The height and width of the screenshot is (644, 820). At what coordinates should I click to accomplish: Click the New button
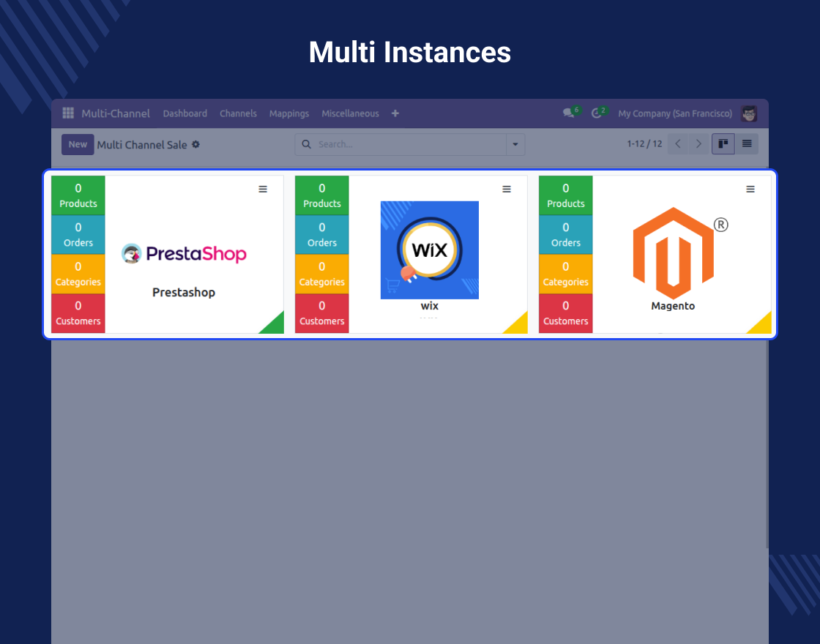tap(78, 145)
